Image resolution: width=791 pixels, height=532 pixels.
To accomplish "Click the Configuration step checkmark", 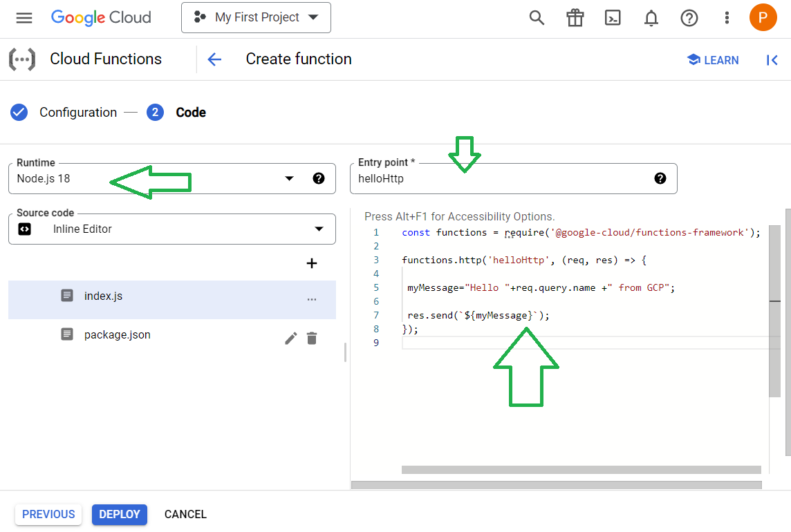I will [19, 113].
